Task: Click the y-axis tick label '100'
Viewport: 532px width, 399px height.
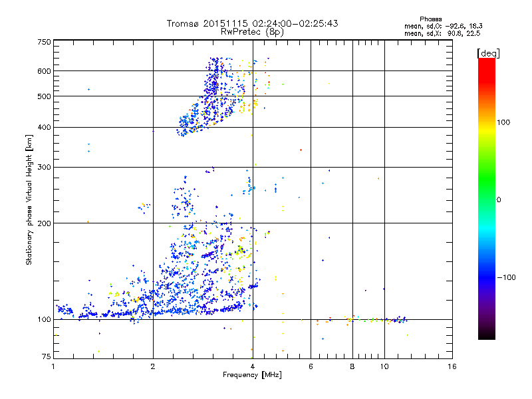Action: [44, 320]
